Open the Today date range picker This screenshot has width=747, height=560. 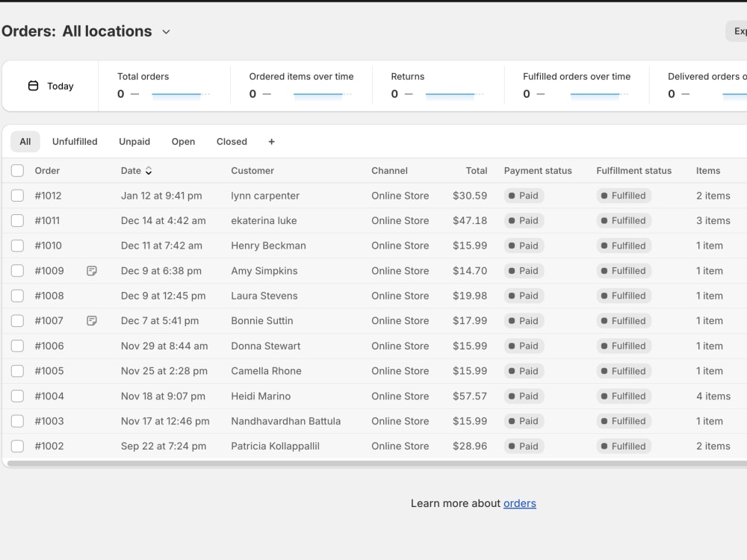point(51,86)
